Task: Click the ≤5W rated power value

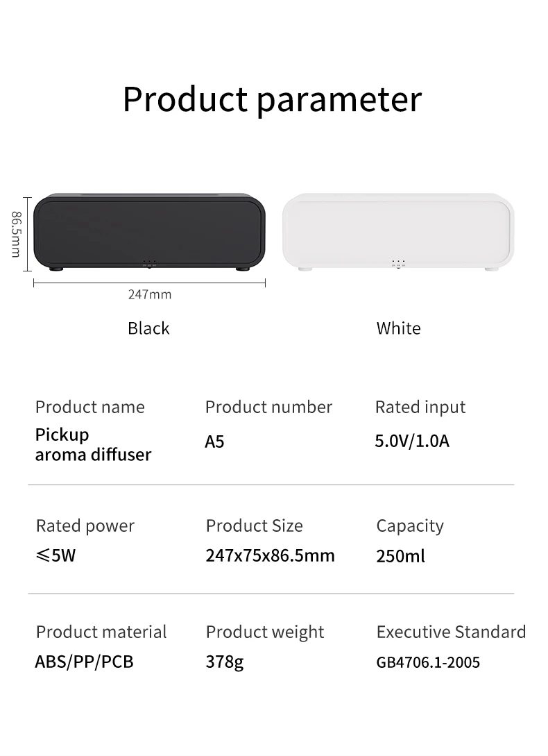Action: point(55,556)
